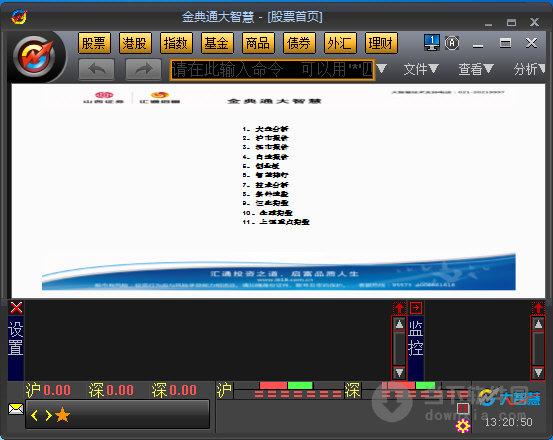
Task: Click the red up arrow at far right panel edge
Action: tap(538, 308)
